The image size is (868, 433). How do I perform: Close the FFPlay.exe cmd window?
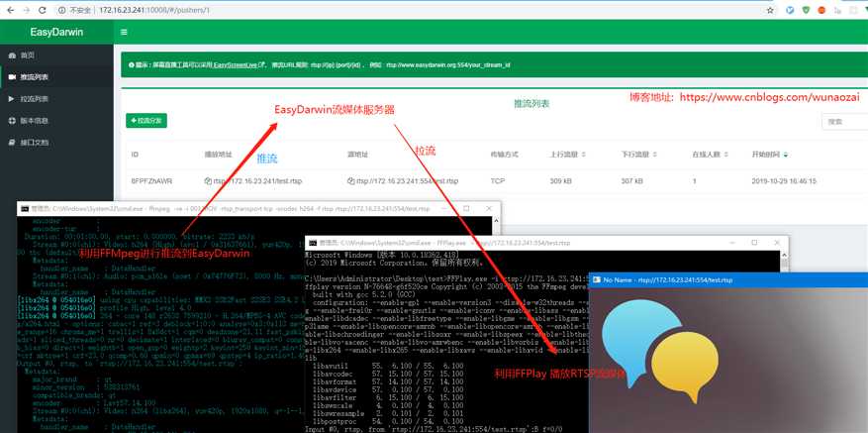click(777, 243)
